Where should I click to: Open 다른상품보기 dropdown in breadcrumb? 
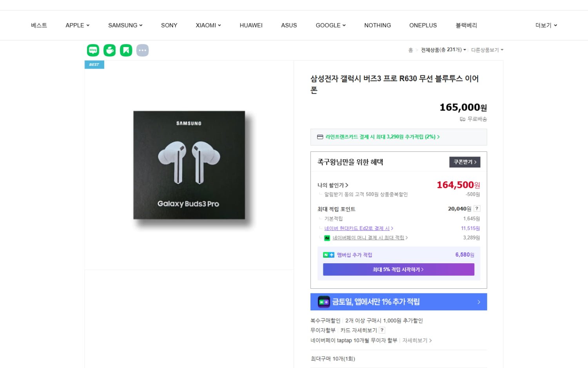[x=487, y=50]
